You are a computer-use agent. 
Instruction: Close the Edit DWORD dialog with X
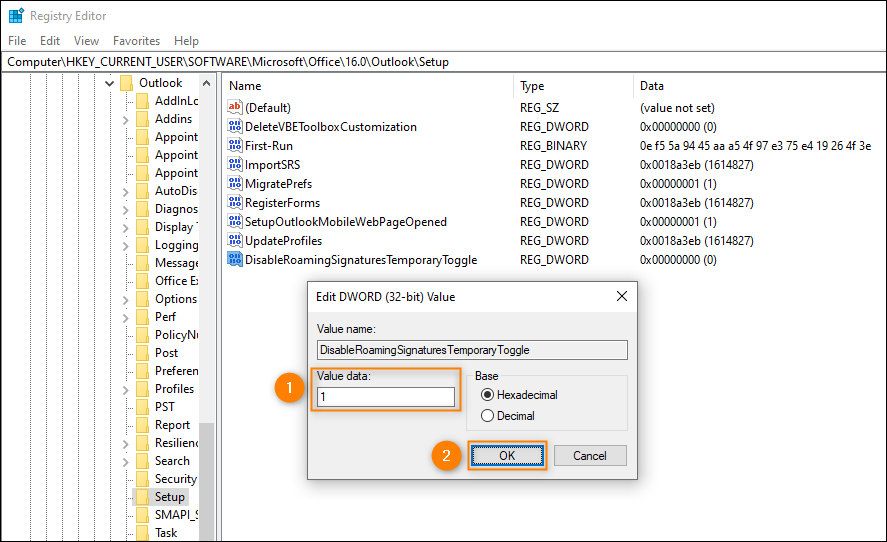tap(622, 296)
